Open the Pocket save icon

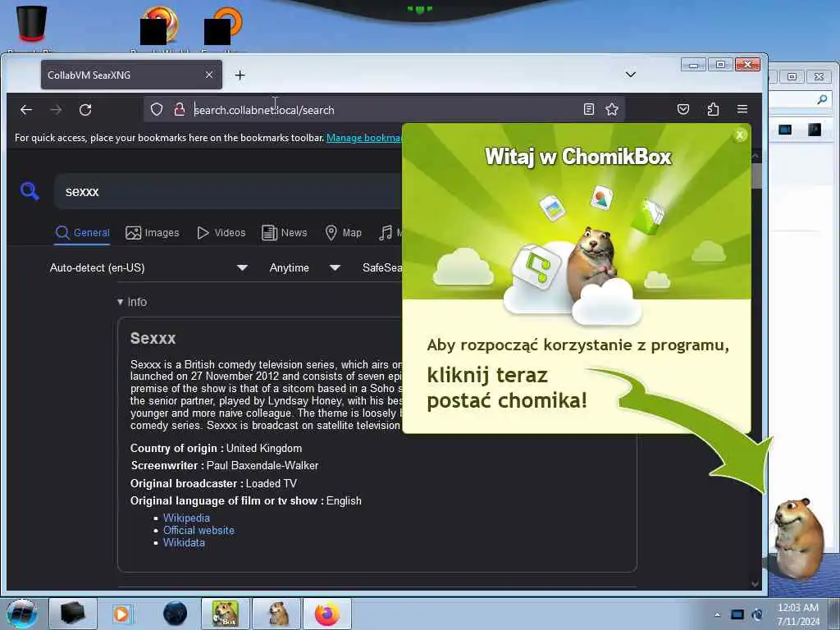[683, 109]
